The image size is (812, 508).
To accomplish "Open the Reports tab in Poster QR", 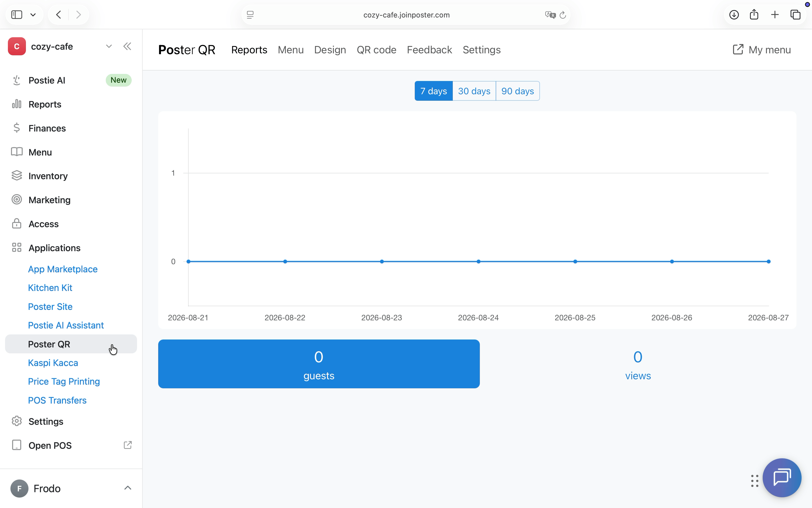I will [x=249, y=50].
